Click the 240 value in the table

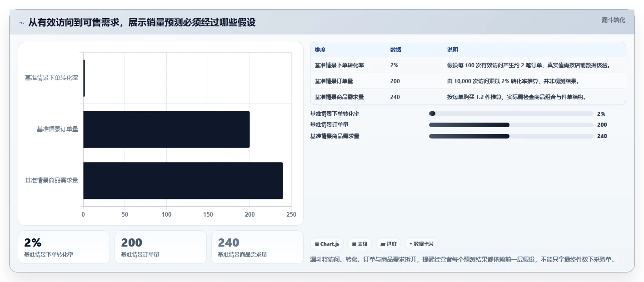click(395, 97)
